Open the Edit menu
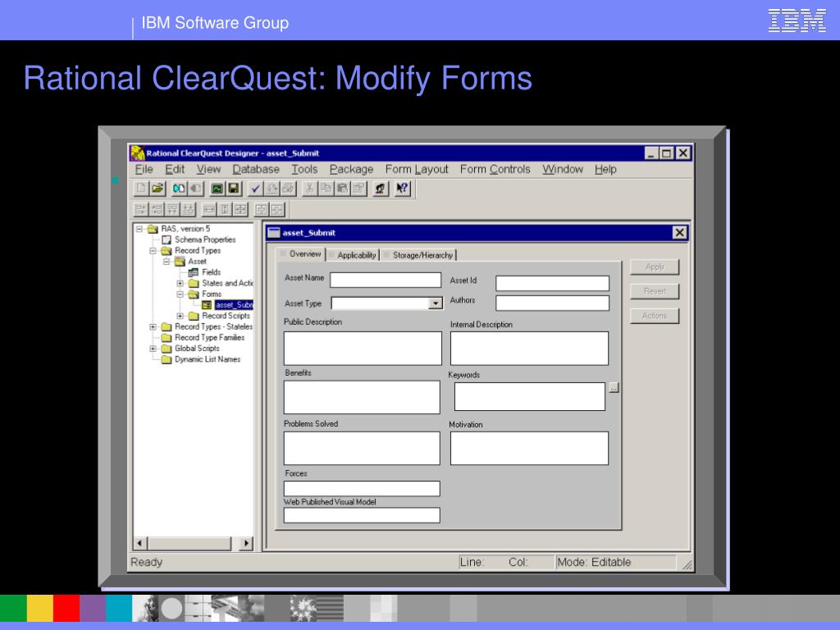This screenshot has width=840, height=630. (175, 169)
